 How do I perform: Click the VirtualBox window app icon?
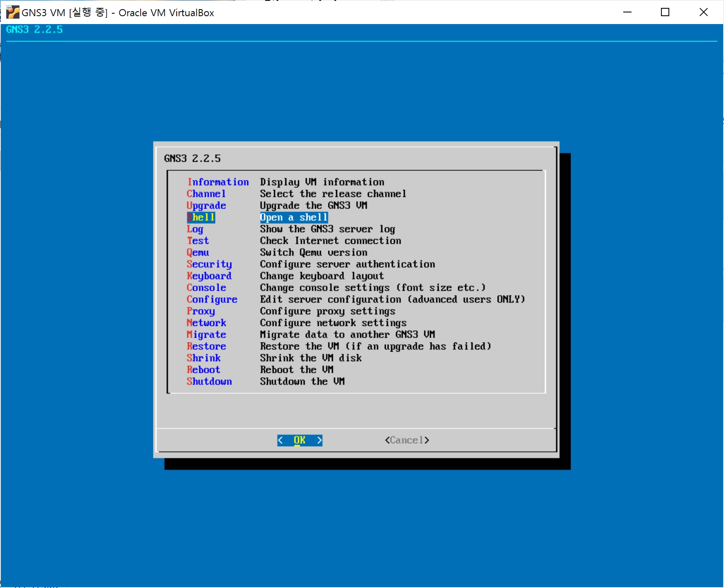[12, 12]
